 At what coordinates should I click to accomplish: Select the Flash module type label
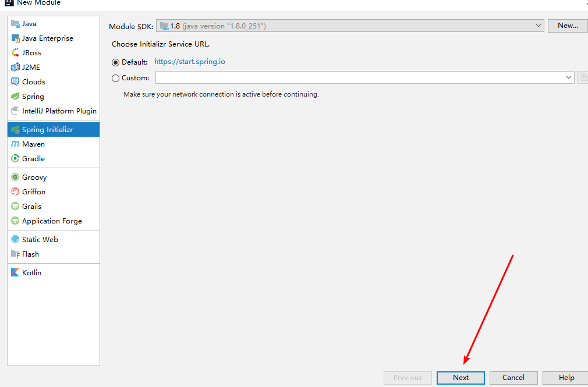[30, 254]
